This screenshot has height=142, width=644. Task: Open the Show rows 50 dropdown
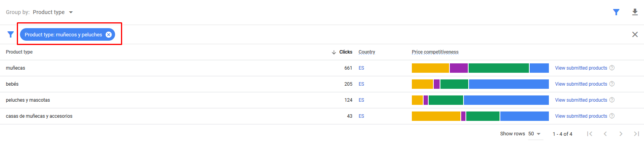(x=534, y=134)
